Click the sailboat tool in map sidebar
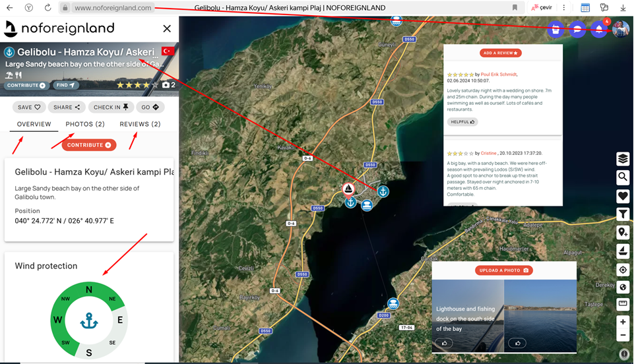The image size is (634, 364). (x=623, y=251)
